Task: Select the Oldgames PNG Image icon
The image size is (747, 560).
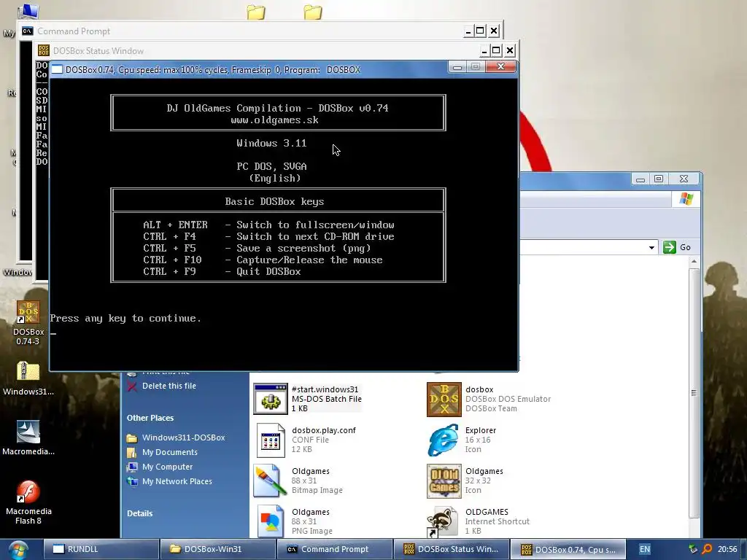Action: click(270, 521)
